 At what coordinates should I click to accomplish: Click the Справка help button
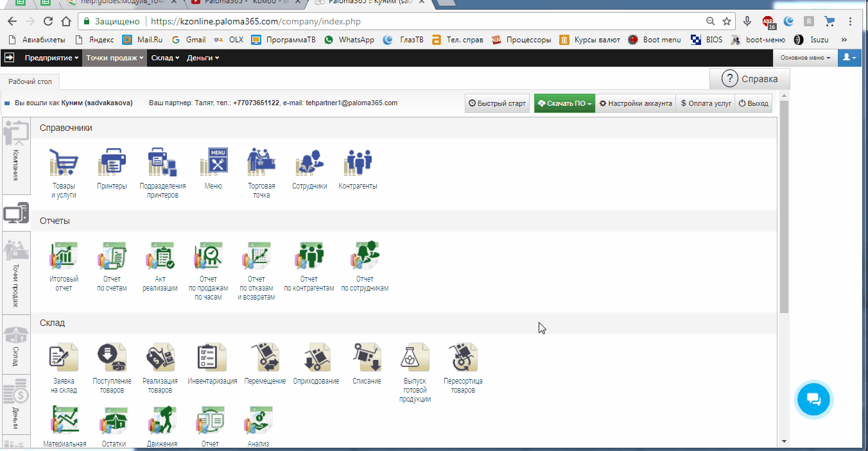(750, 79)
